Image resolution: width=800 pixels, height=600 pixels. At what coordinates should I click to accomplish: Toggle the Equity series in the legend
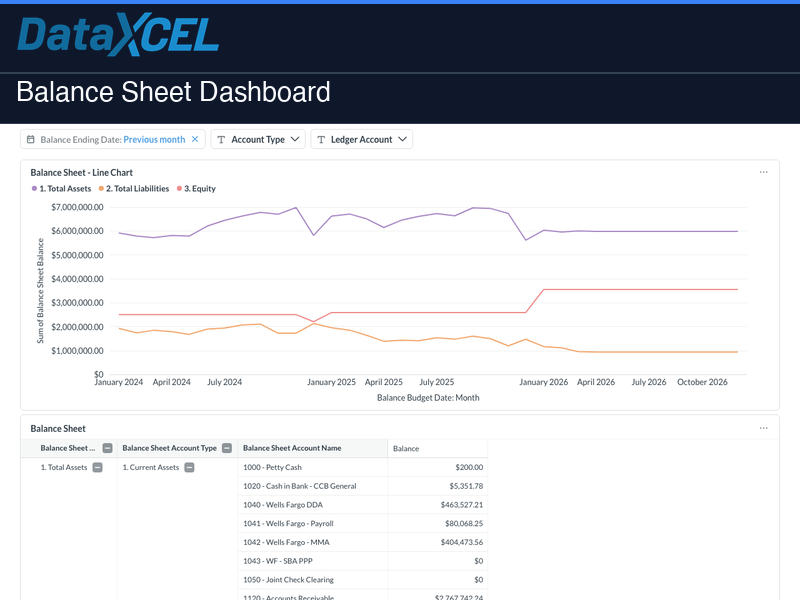click(x=199, y=188)
